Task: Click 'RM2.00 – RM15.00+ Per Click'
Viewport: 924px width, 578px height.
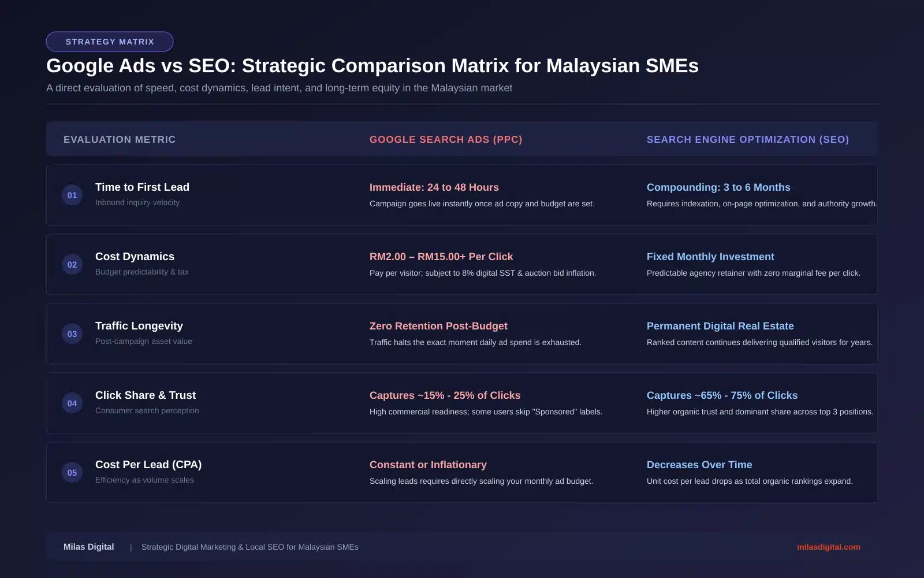Action: tap(441, 257)
